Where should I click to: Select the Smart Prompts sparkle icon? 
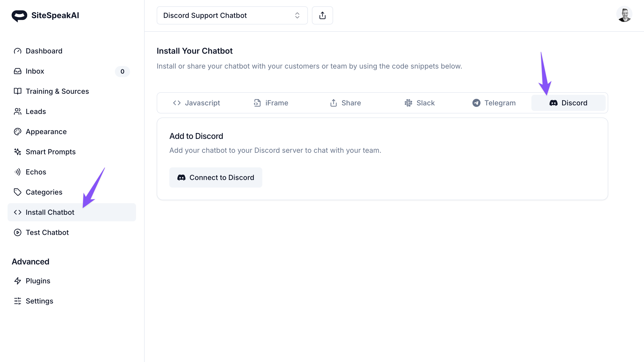coord(17,152)
